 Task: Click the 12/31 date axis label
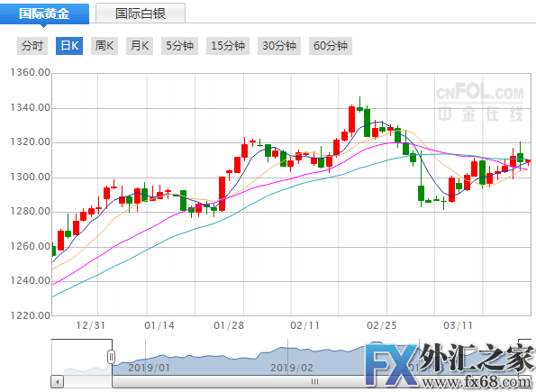[x=90, y=325]
